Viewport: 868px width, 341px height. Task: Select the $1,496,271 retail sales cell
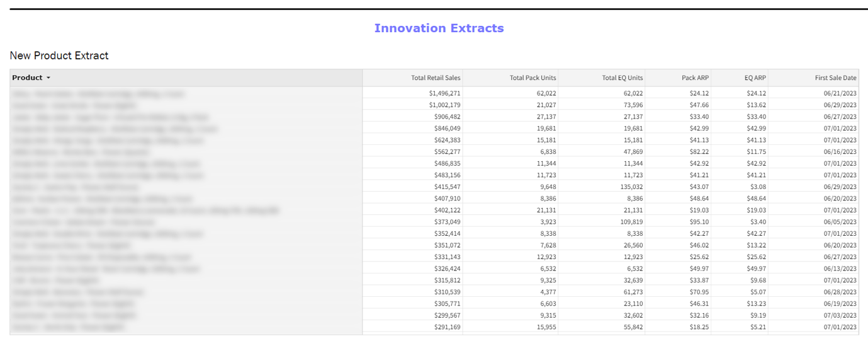(x=444, y=93)
